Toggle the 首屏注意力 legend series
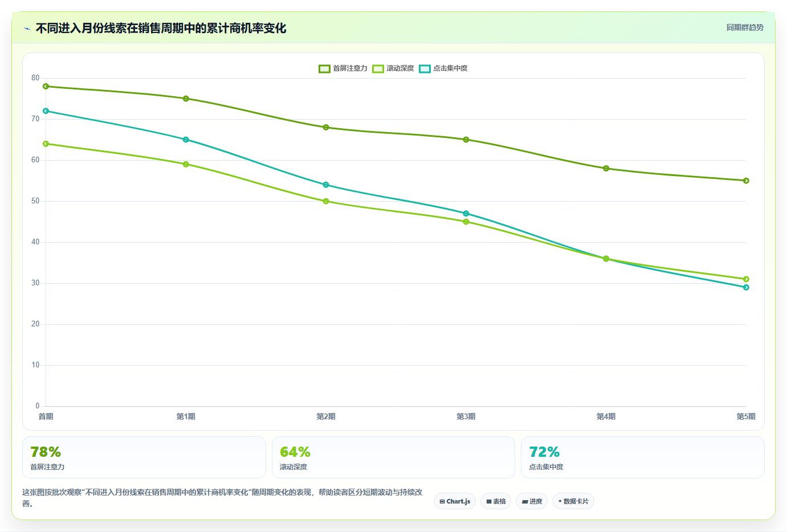Viewport: 787px width, 532px height. tap(343, 68)
